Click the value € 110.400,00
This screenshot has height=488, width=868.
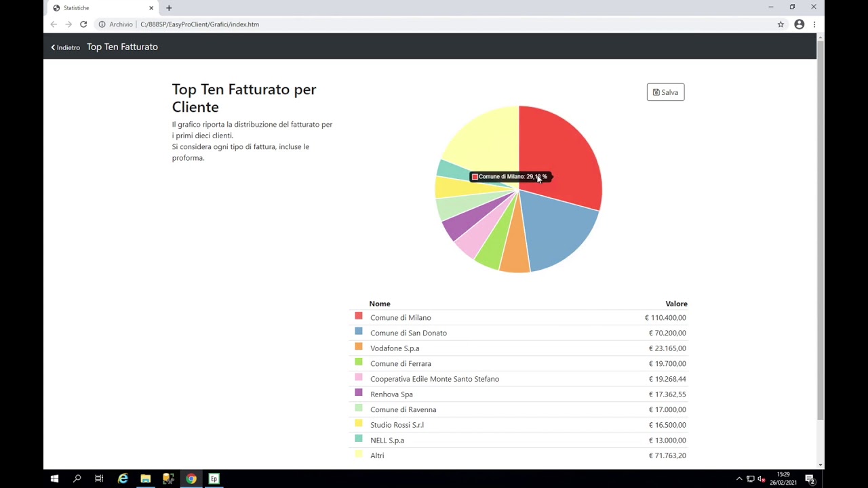click(x=665, y=318)
